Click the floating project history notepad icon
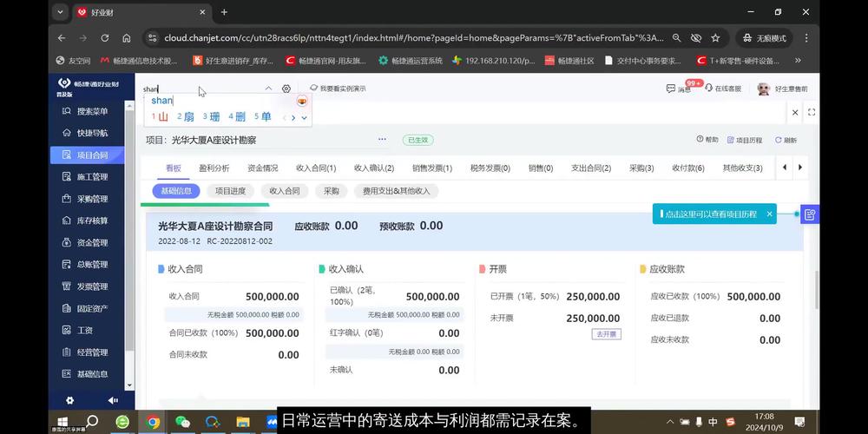 pyautogui.click(x=810, y=214)
